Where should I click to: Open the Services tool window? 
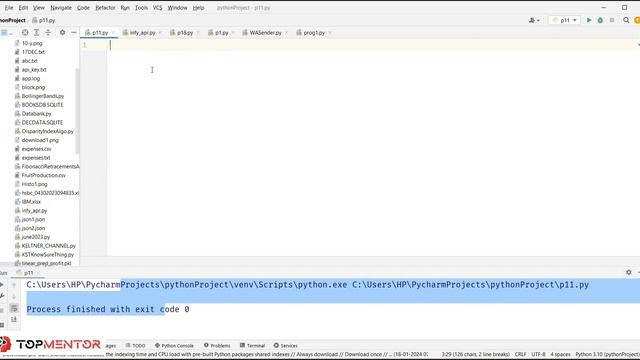click(285, 345)
